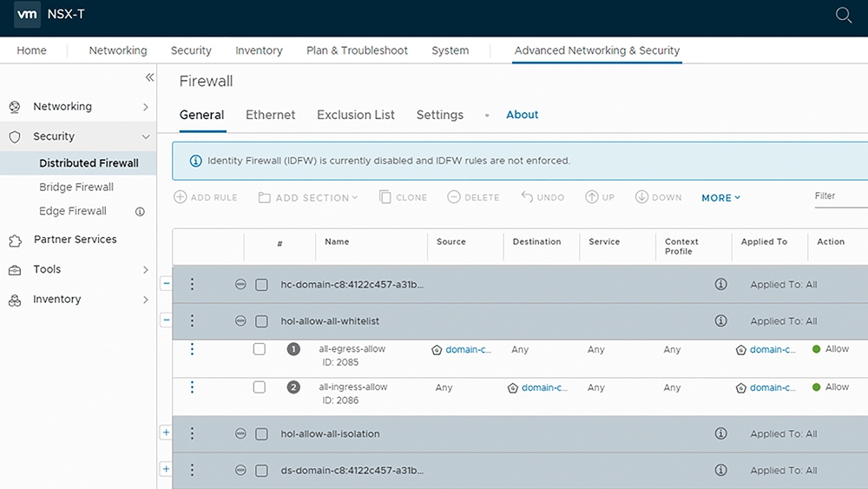
Task: Open the Add Section dropdown
Action: [x=308, y=198]
